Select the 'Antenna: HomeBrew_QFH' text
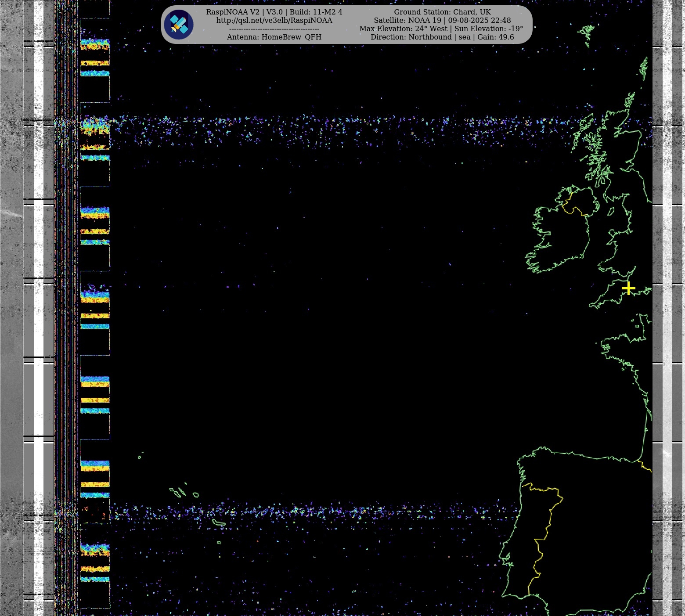 point(274,37)
